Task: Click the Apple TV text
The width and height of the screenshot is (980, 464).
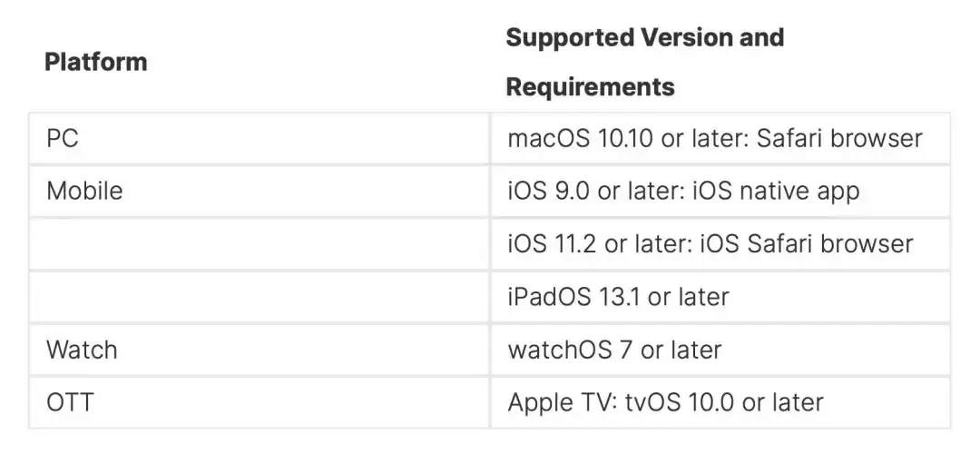Action: [561, 402]
